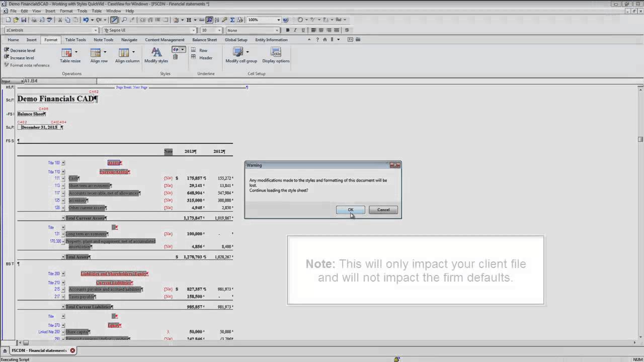Toggle italic formatting
Viewport: 644px width, 362px height.
coord(295,30)
